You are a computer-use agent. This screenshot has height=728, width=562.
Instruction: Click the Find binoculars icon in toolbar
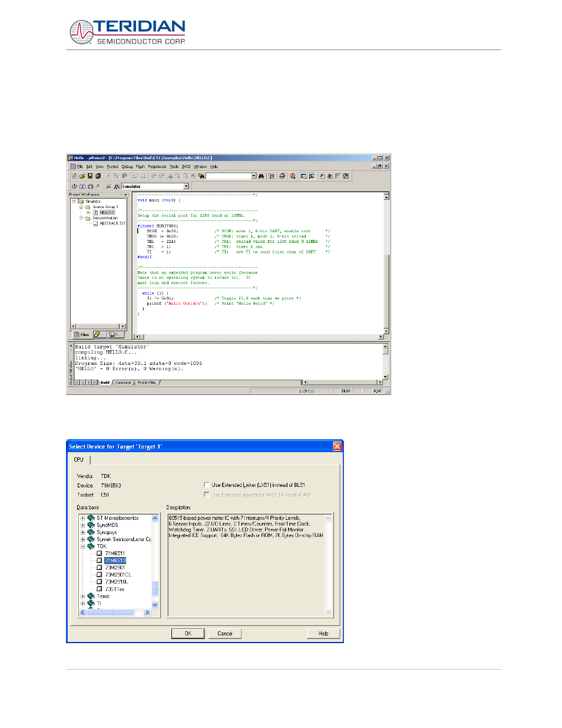262,176
